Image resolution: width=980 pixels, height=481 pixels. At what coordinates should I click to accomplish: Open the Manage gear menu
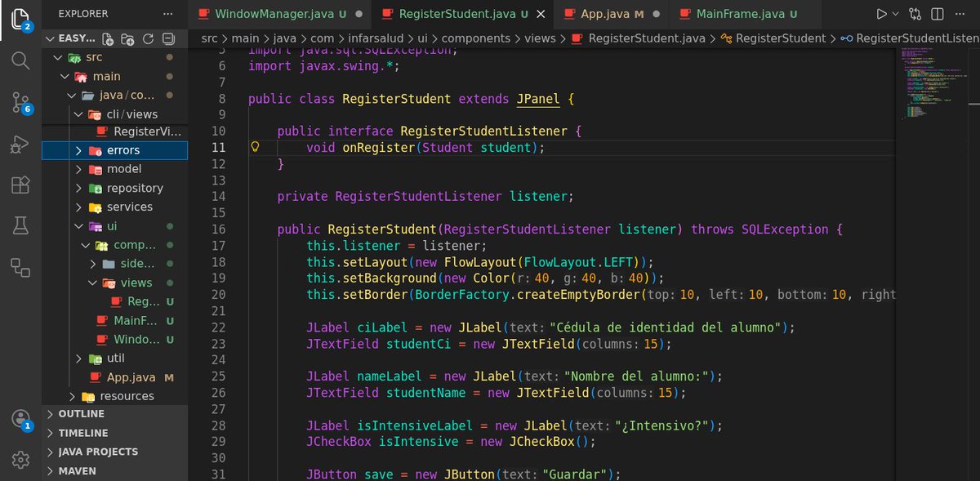click(20, 459)
